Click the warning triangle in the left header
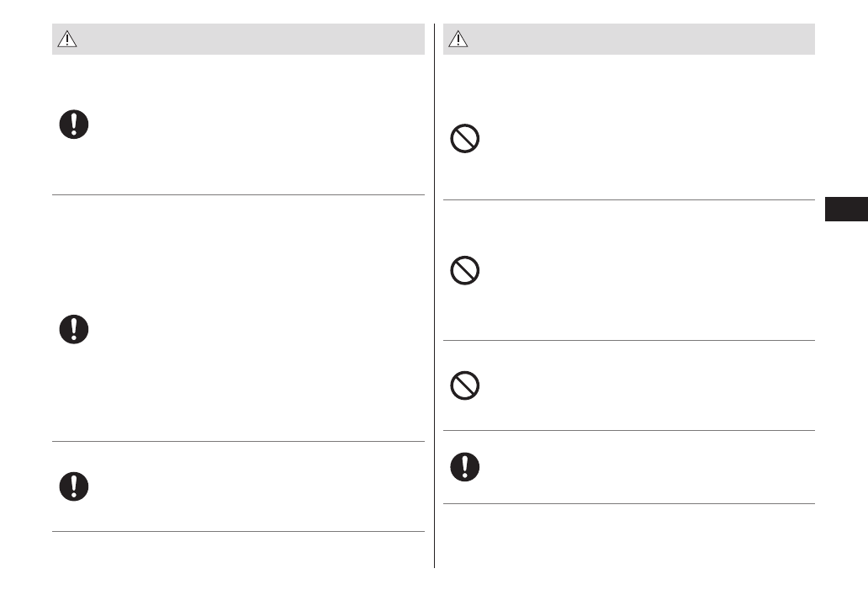The image size is (868, 611). click(66, 40)
